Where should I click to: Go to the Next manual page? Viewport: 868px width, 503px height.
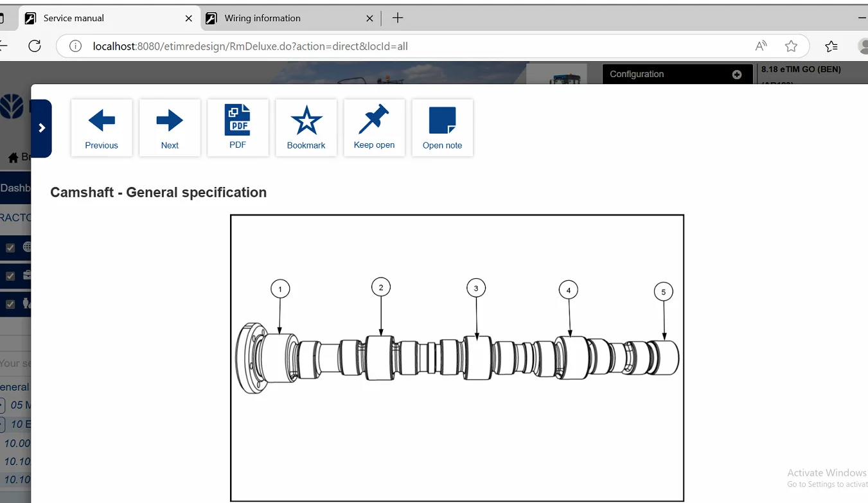click(170, 128)
